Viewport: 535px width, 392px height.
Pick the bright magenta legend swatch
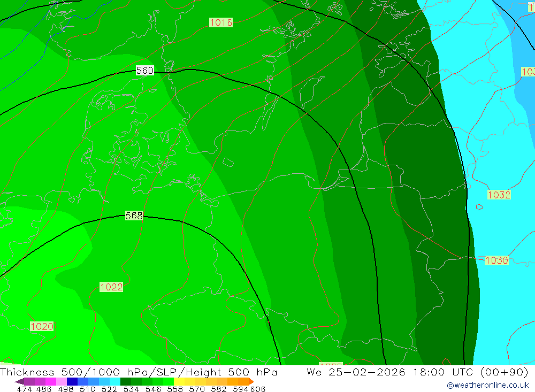(x=51, y=381)
